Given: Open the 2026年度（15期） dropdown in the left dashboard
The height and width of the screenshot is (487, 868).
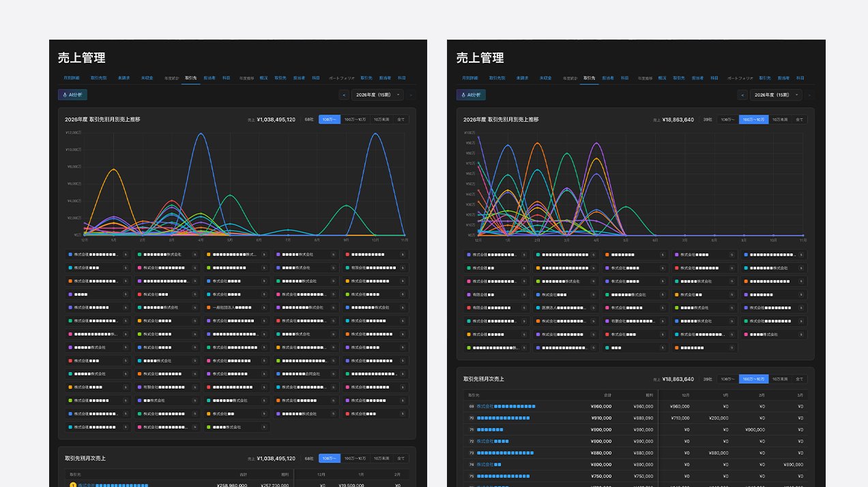Looking at the screenshot, I should pos(377,95).
